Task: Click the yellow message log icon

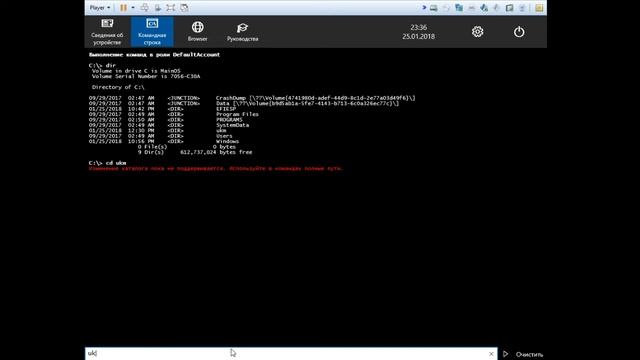Action: pos(539,8)
